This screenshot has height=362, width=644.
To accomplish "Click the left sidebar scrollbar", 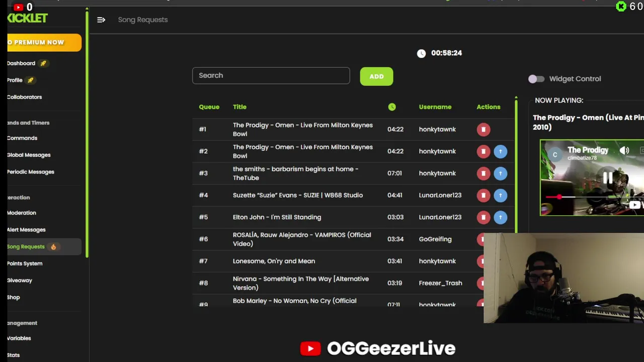I will pyautogui.click(x=87, y=133).
